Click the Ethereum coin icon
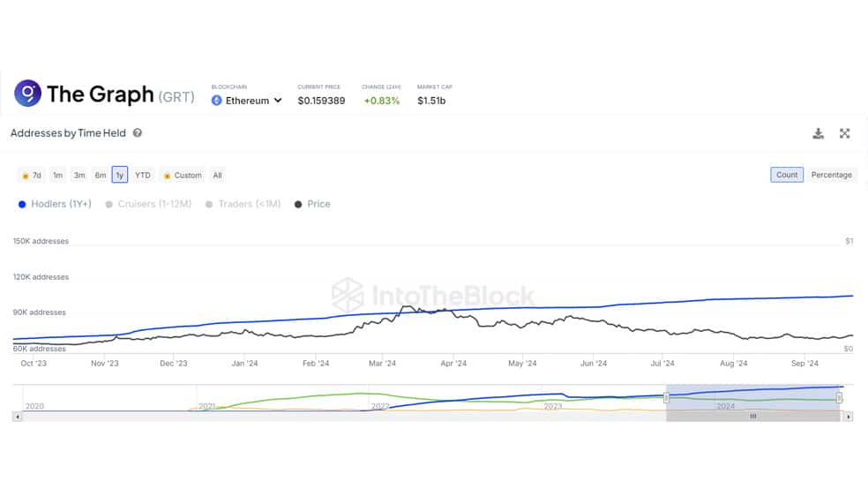This screenshot has height=489, width=868. (x=216, y=101)
